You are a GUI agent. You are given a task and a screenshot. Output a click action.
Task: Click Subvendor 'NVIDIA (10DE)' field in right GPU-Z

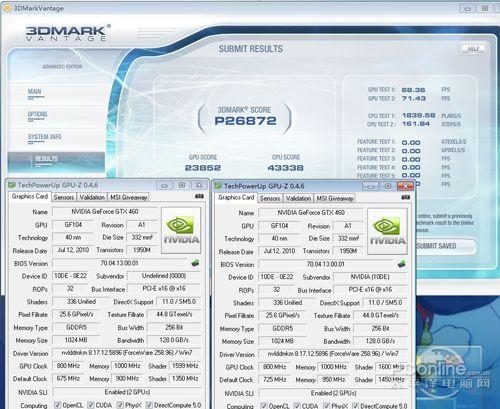coord(370,277)
